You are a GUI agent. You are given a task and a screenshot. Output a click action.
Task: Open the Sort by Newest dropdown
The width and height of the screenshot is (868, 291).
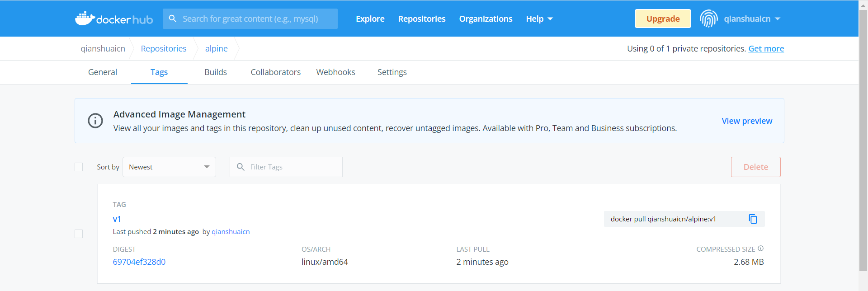pyautogui.click(x=169, y=167)
